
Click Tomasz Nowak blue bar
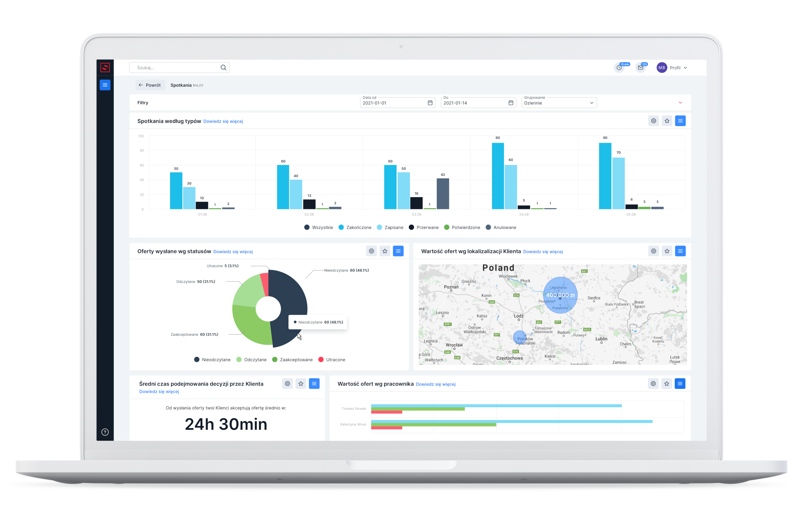coord(496,406)
